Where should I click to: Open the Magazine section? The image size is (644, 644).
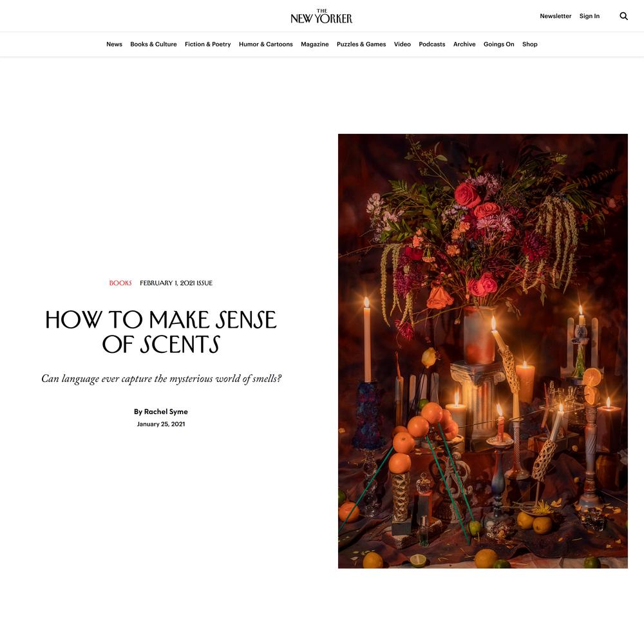(315, 44)
